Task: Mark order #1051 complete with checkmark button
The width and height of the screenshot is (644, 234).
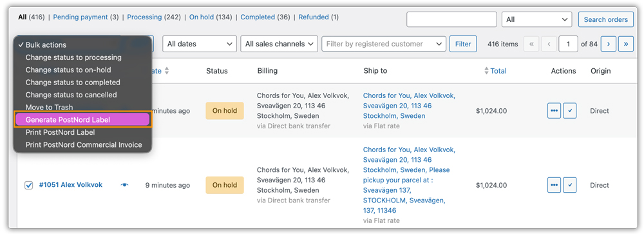Action: point(570,185)
